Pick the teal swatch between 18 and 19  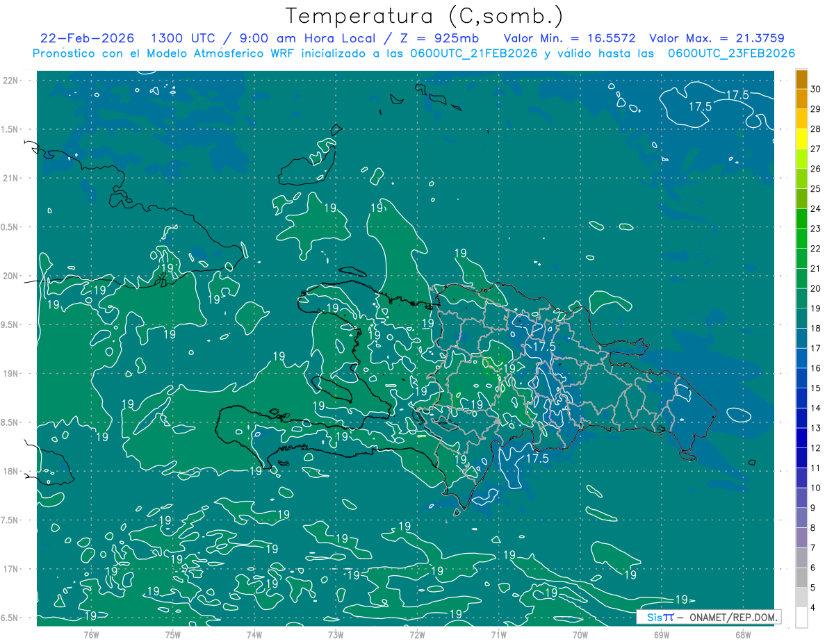(801, 317)
